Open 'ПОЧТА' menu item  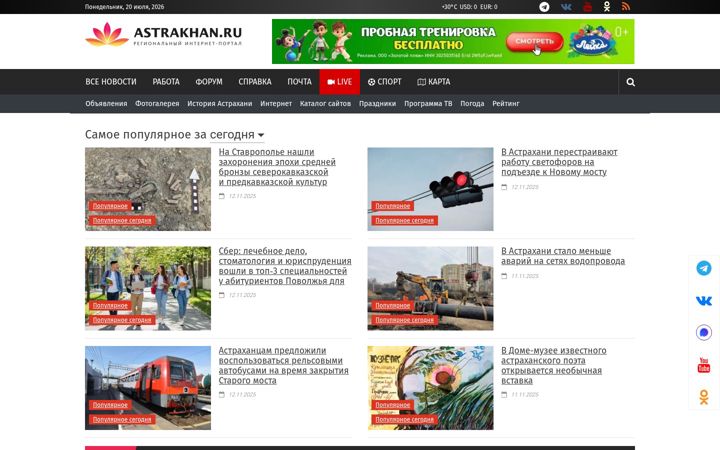[299, 82]
